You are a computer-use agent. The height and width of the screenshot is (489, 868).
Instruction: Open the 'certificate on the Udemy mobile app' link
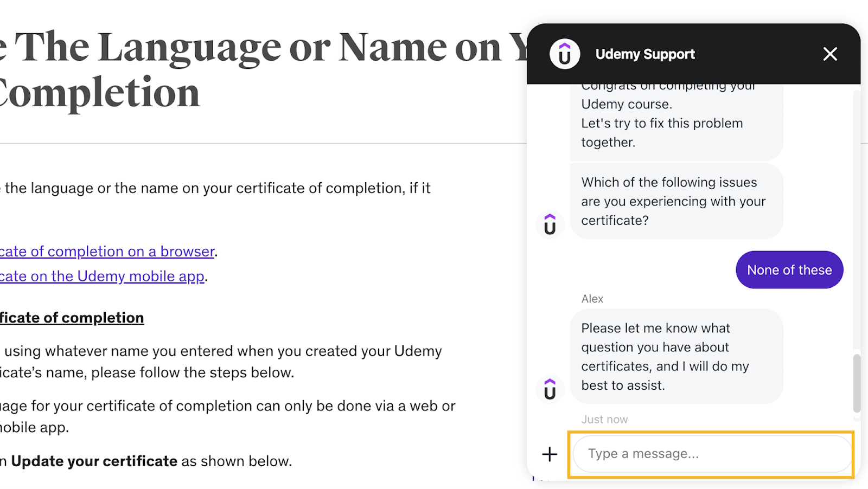click(x=103, y=276)
